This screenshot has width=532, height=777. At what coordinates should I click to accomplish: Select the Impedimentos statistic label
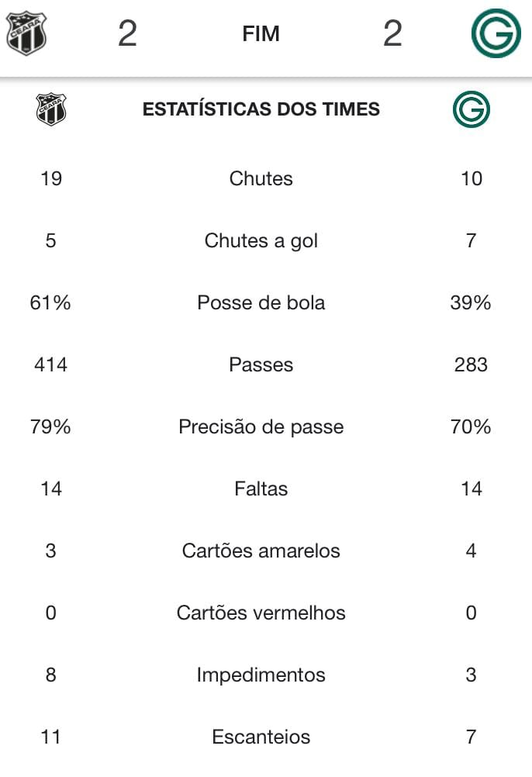(x=261, y=675)
